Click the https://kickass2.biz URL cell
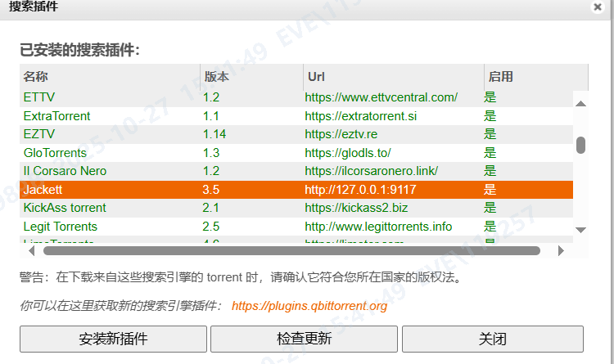The image size is (614, 364). pyautogui.click(x=356, y=208)
